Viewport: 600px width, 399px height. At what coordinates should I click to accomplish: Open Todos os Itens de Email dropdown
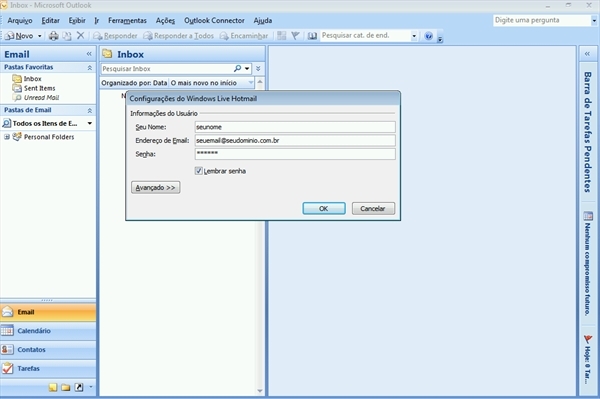tap(90, 123)
